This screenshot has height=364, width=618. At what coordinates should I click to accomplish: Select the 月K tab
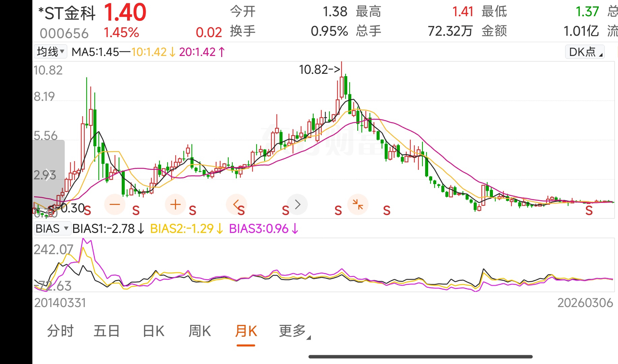[246, 331]
